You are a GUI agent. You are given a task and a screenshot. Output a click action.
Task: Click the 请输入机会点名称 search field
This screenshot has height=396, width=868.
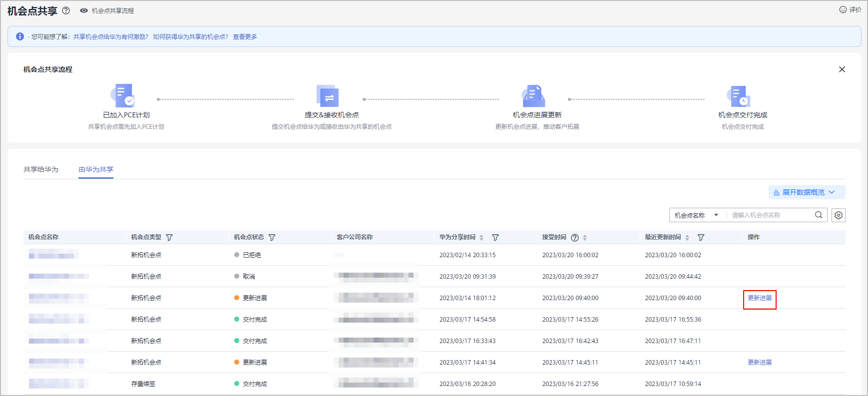coord(769,215)
